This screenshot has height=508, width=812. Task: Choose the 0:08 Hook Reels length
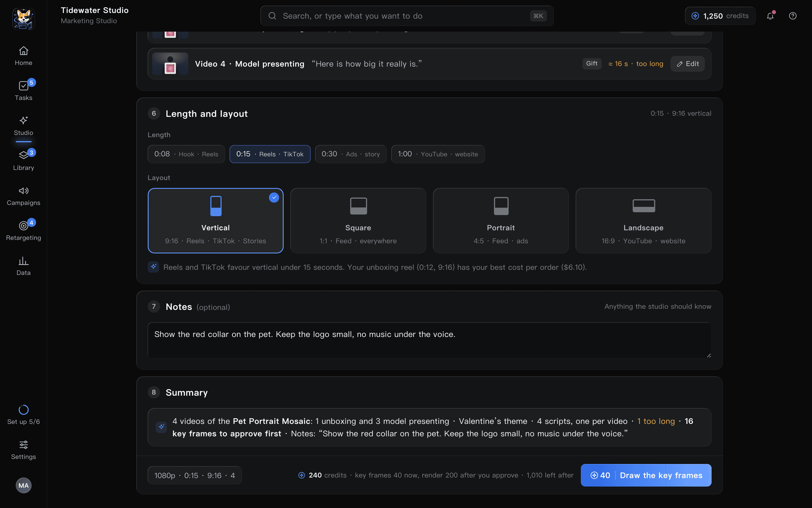click(186, 154)
